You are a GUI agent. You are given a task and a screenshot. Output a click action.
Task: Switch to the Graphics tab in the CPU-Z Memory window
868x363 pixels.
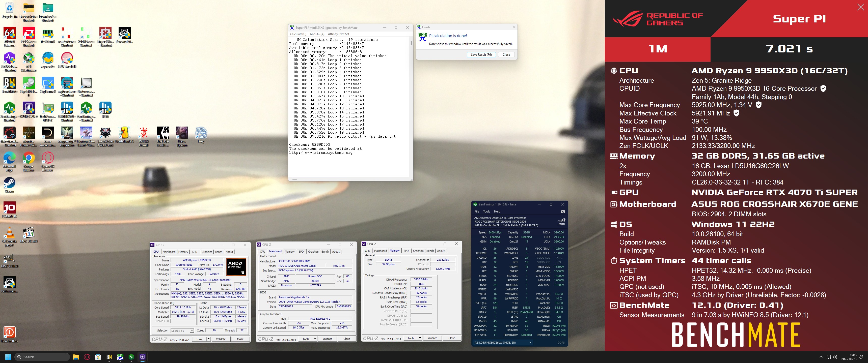418,251
